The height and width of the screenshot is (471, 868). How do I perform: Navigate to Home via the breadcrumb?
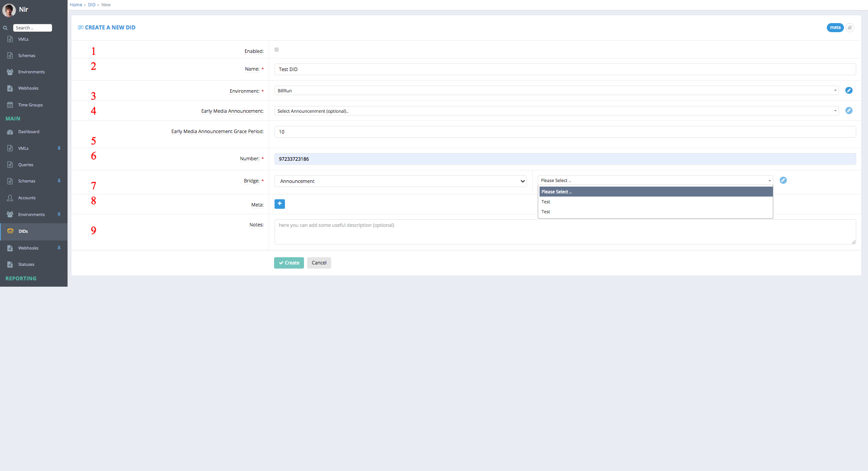tap(76, 5)
